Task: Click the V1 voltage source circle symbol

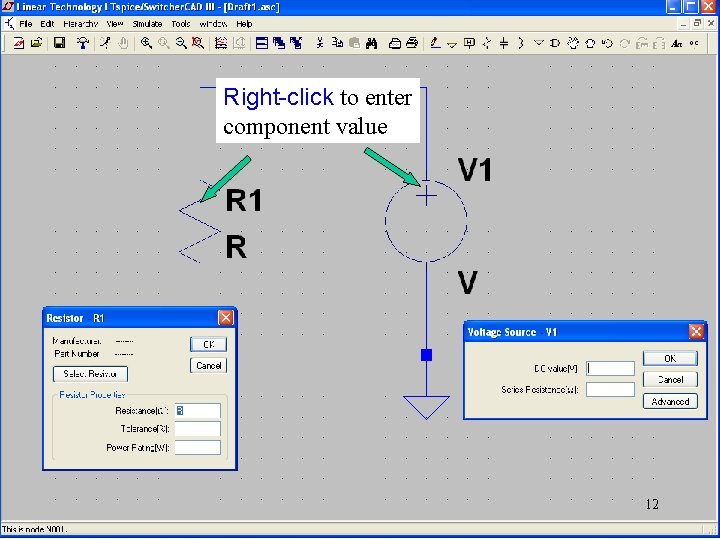Action: tap(426, 221)
